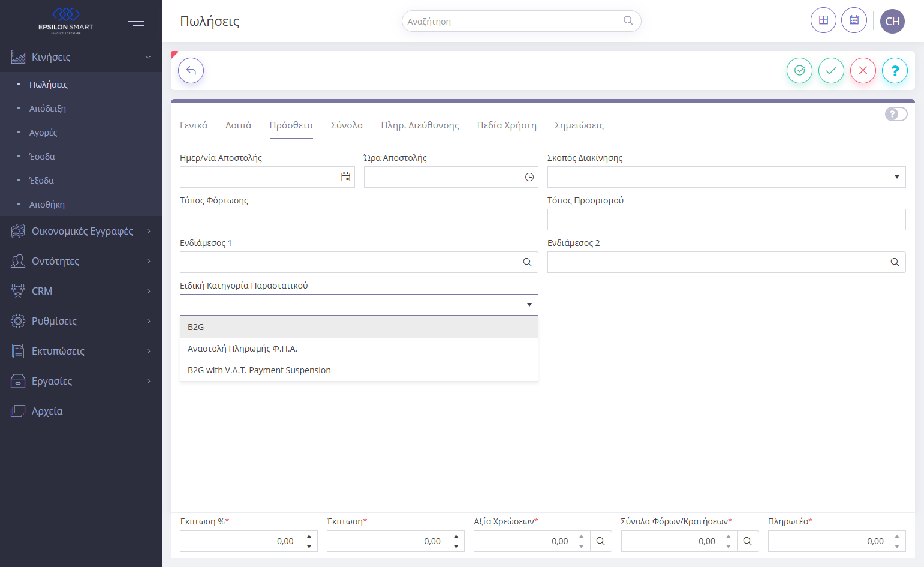This screenshot has height=567, width=924.
Task: Click the back arrow button
Action: point(191,71)
